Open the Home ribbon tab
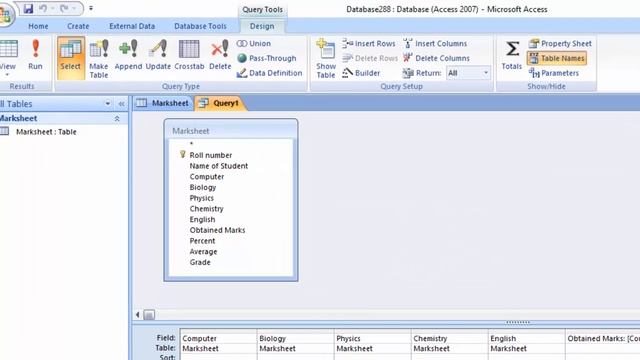 [x=38, y=26]
